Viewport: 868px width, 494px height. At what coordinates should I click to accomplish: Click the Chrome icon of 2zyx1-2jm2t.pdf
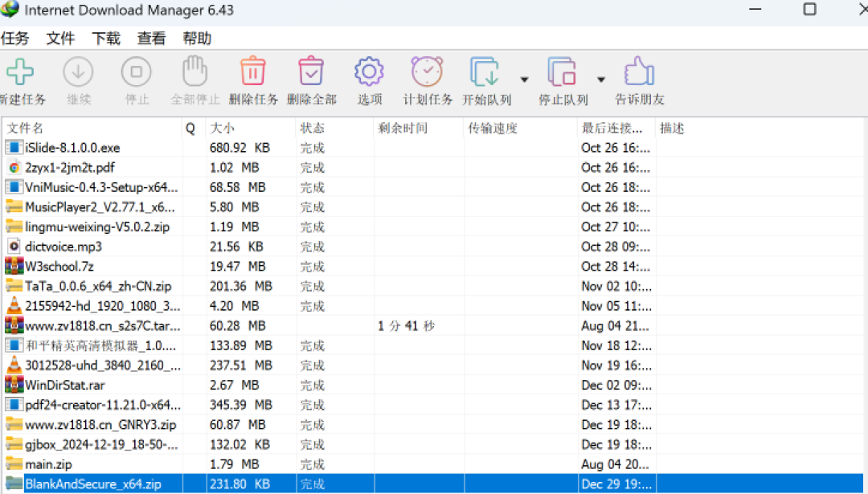coord(14,168)
